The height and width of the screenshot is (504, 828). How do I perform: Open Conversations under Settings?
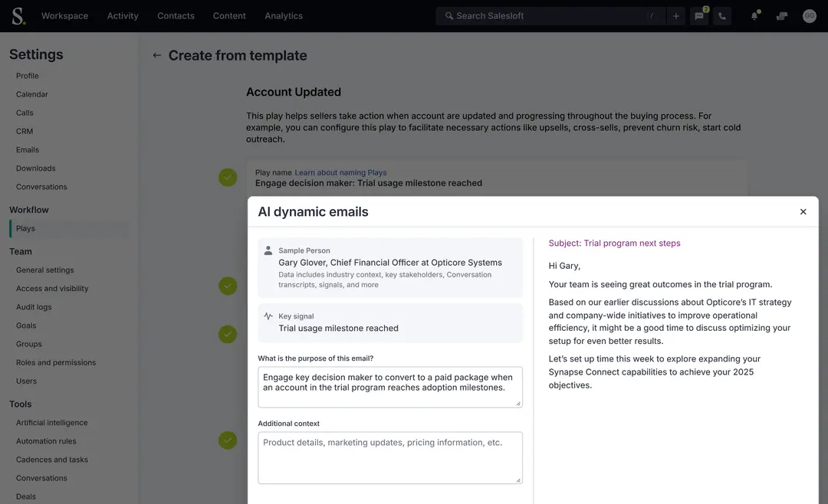coord(41,186)
